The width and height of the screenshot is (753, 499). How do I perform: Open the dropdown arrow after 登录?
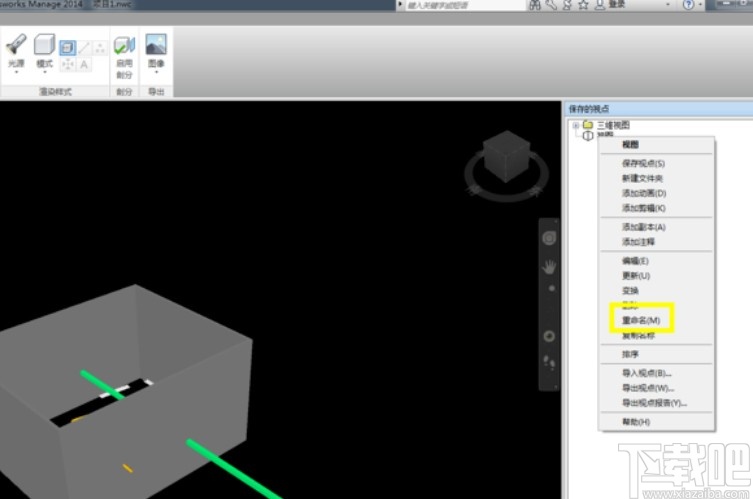(668, 5)
